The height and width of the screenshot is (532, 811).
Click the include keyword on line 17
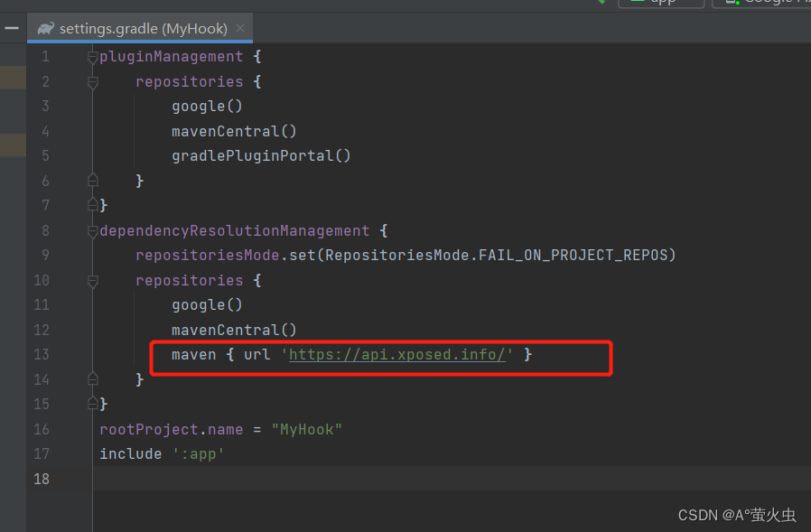pyautogui.click(x=130, y=454)
